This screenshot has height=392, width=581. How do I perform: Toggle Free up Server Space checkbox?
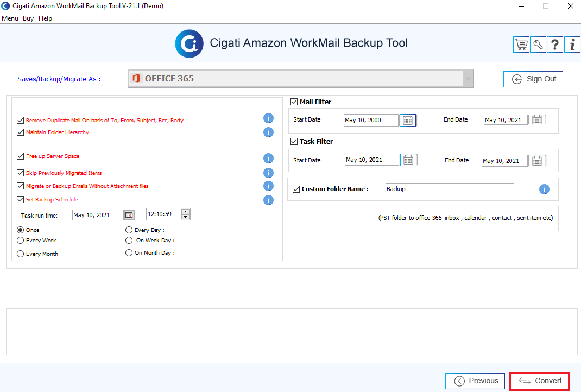tap(21, 156)
